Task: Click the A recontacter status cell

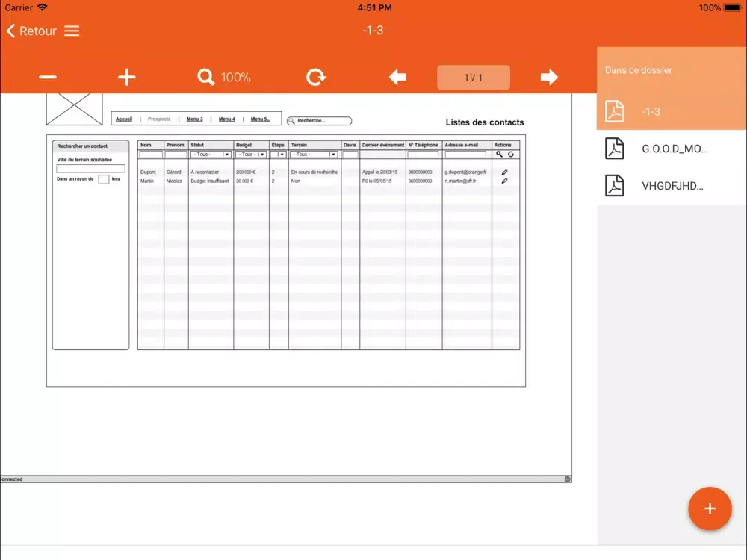Action: click(x=205, y=172)
